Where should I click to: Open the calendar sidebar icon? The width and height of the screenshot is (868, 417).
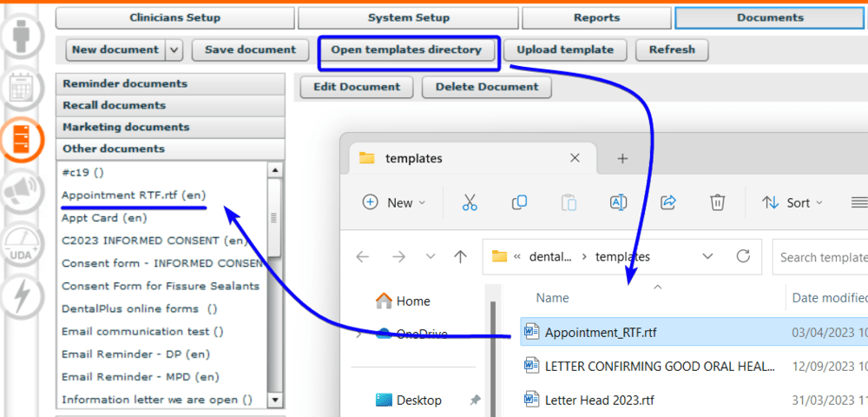point(21,87)
